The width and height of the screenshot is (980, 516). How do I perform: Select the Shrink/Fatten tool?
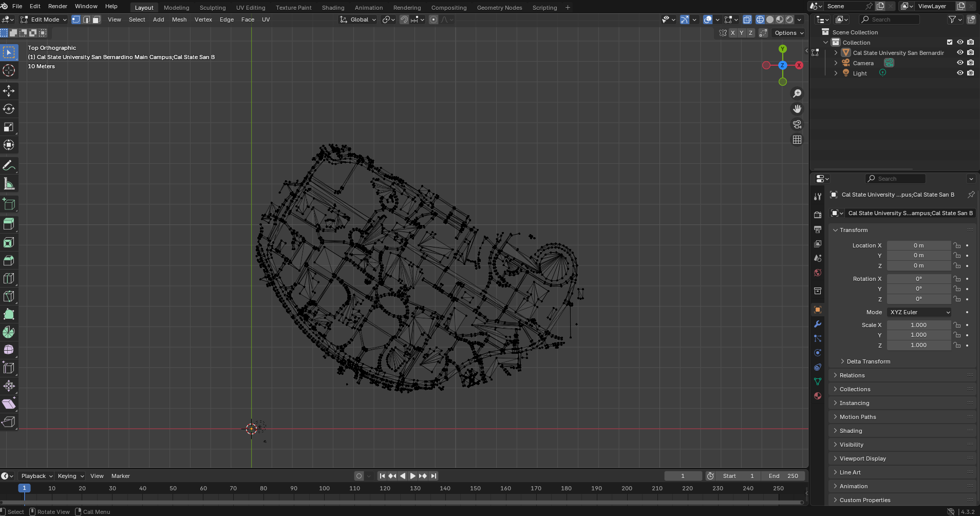pos(9,386)
